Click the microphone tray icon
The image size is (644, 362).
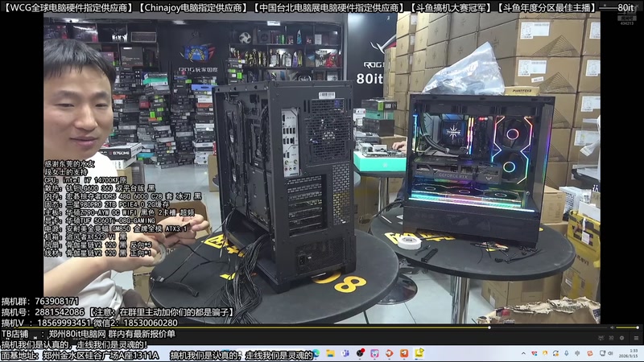pos(567,353)
